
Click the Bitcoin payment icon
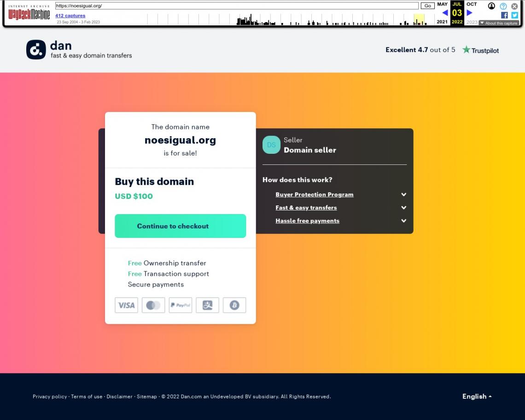pyautogui.click(x=234, y=305)
